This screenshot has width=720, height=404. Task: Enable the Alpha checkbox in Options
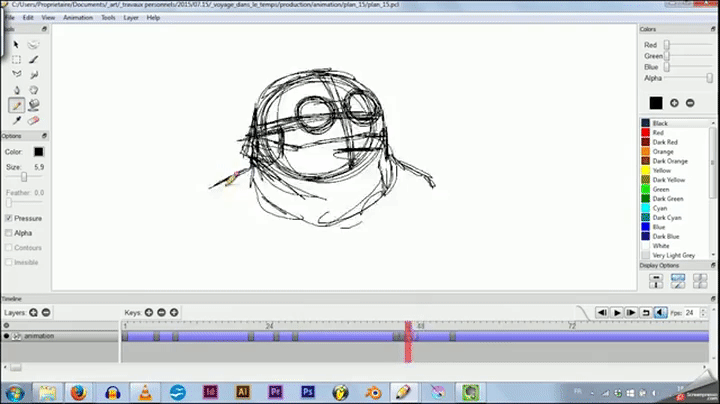pos(9,233)
